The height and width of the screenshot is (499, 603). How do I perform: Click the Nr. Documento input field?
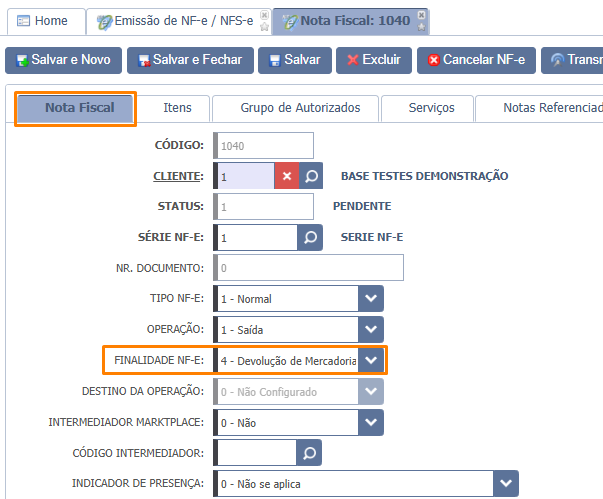pos(308,268)
